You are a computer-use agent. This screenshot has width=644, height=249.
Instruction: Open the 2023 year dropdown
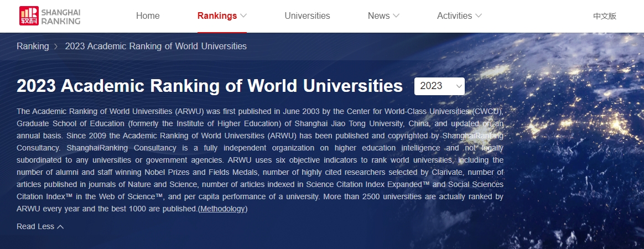[x=439, y=86]
